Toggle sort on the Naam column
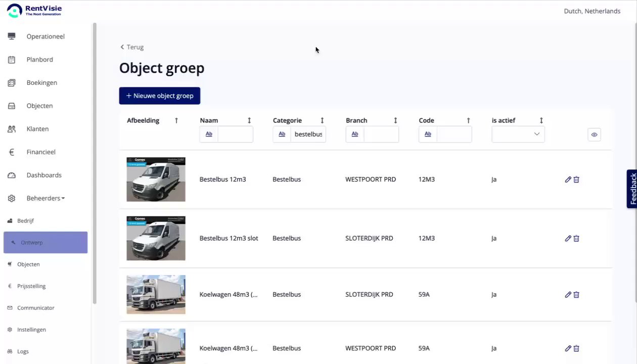This screenshot has height=364, width=637. point(249,120)
